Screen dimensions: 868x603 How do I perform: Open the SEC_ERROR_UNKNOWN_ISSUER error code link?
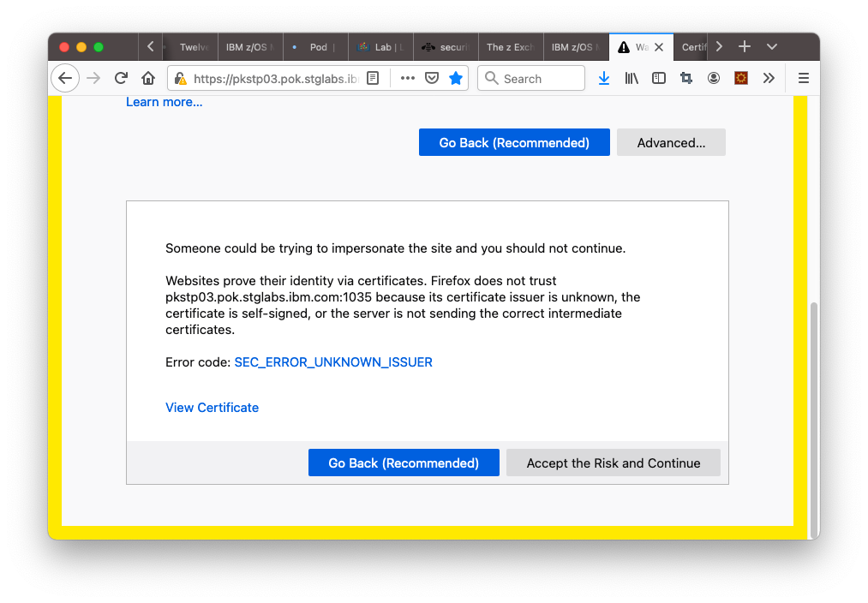333,362
